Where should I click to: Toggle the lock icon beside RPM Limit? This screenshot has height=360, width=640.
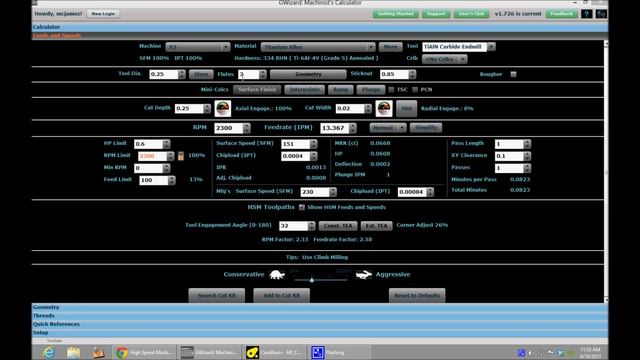coord(181,156)
